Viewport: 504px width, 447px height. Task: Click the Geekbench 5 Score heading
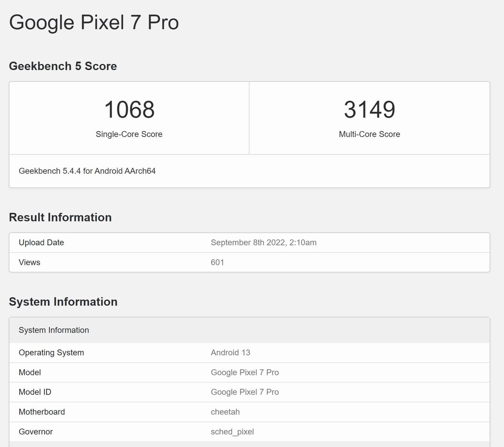tap(63, 66)
